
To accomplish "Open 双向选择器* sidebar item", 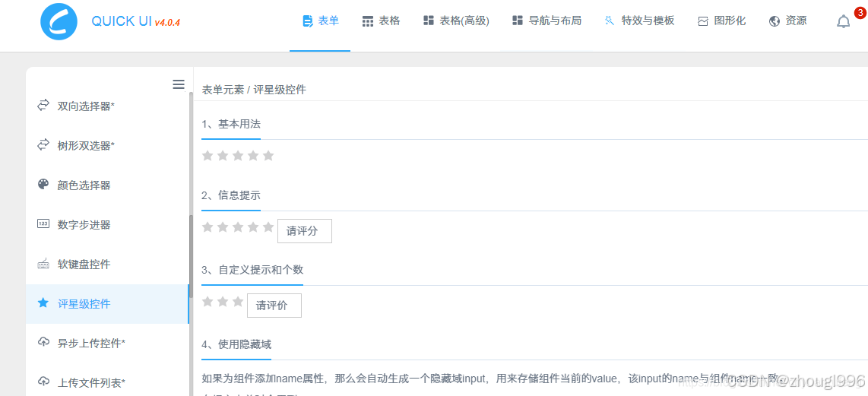I will coord(107,106).
